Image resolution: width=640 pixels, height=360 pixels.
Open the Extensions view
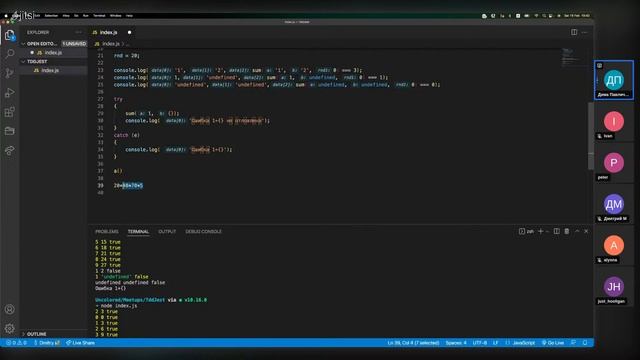click(x=10, y=112)
